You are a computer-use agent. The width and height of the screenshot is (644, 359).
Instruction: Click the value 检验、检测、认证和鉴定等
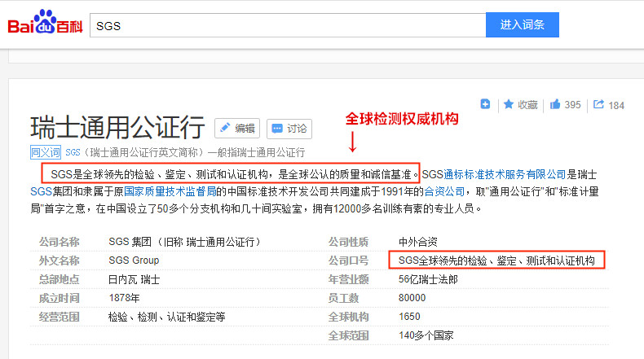click(x=167, y=317)
